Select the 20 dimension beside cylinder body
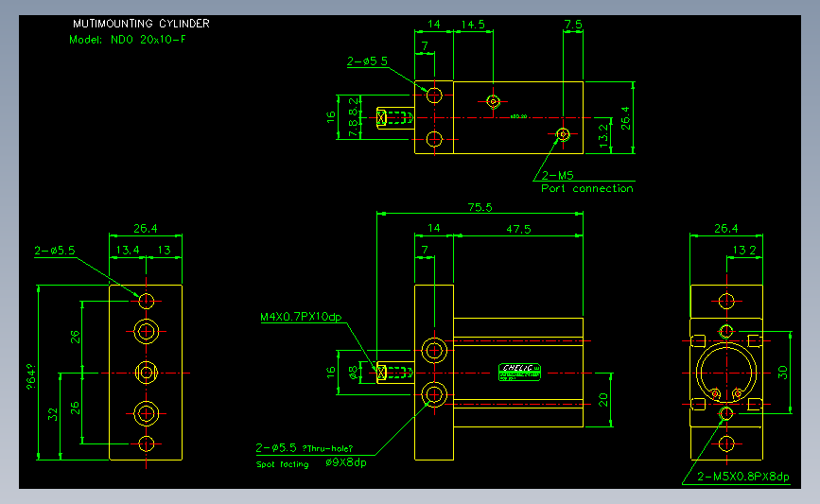Viewport: 820px width, 504px height. (x=603, y=400)
